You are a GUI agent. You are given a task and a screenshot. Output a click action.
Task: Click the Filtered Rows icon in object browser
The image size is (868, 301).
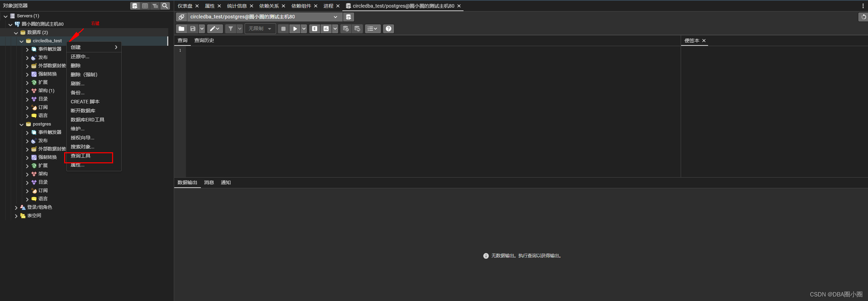point(155,6)
